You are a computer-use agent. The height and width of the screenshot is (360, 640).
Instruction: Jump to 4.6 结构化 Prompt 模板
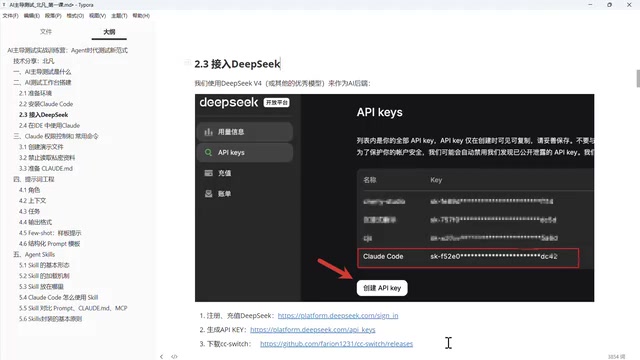coord(49,244)
